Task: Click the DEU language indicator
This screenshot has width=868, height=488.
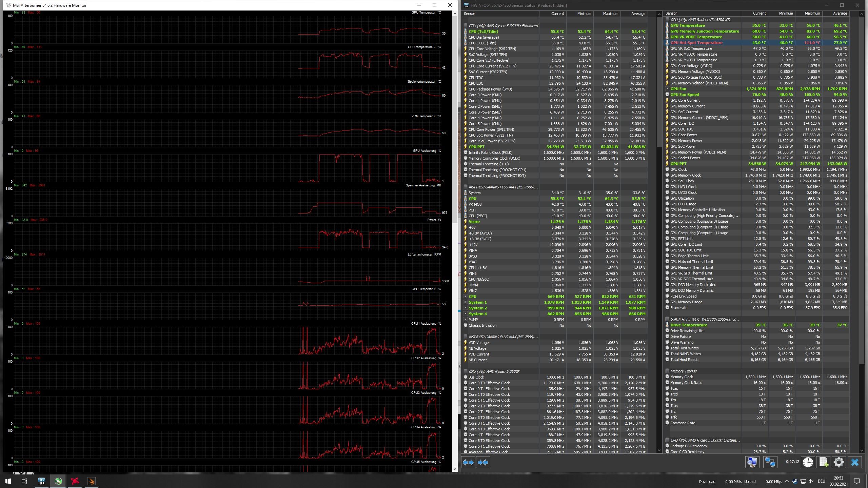Action: click(821, 481)
